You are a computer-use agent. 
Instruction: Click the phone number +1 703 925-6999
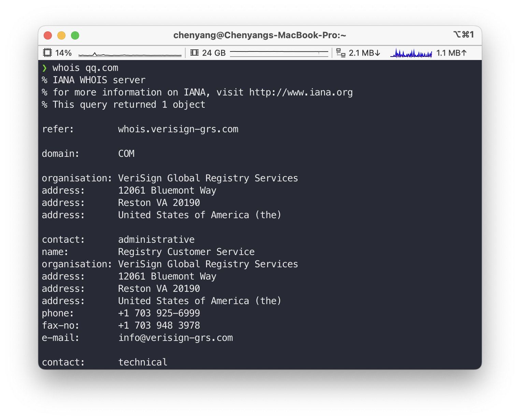point(159,313)
